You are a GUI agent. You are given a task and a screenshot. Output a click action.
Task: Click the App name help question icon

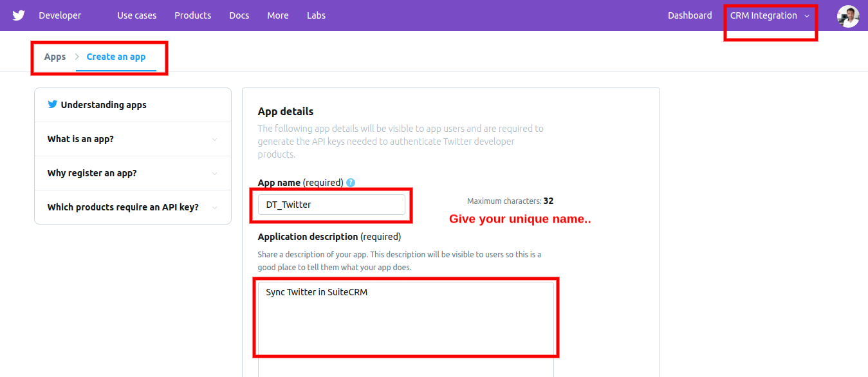pyautogui.click(x=351, y=183)
